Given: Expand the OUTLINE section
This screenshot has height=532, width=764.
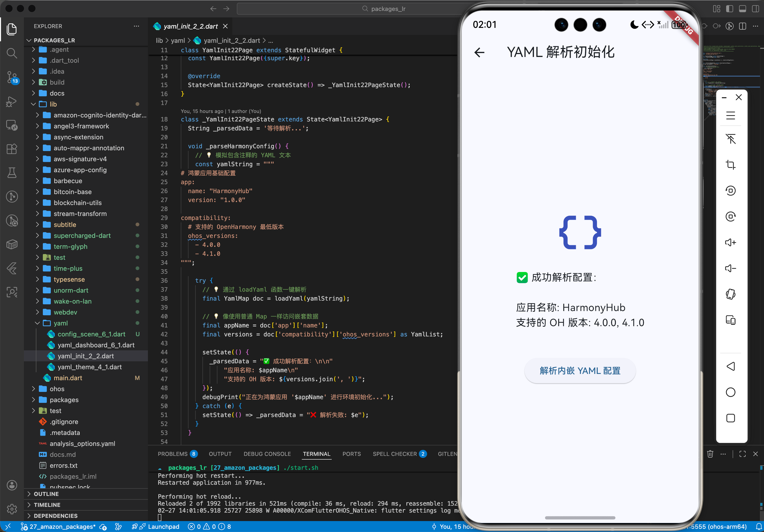Looking at the screenshot, I should [x=46, y=494].
